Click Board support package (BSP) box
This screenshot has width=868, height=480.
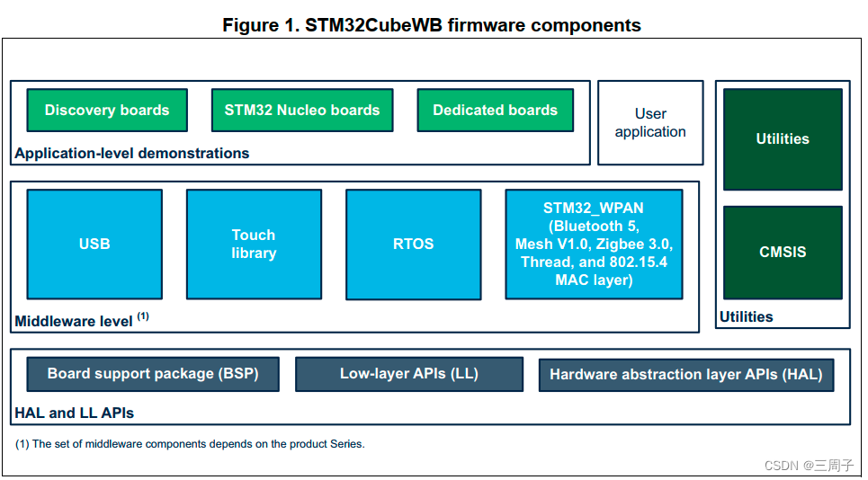pyautogui.click(x=153, y=374)
